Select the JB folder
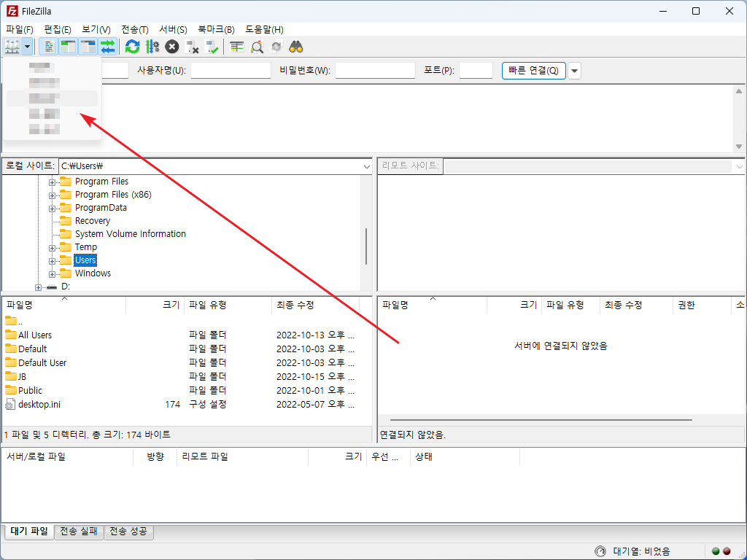This screenshot has width=747, height=560. click(22, 376)
